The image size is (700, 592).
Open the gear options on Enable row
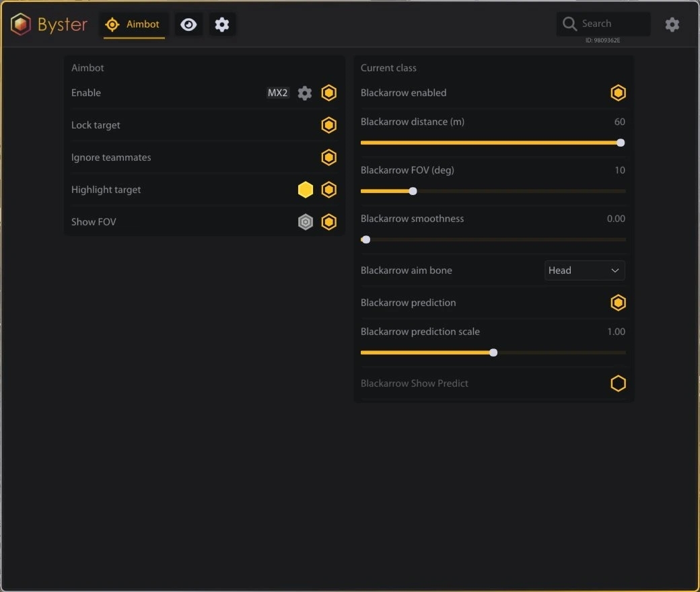point(304,93)
